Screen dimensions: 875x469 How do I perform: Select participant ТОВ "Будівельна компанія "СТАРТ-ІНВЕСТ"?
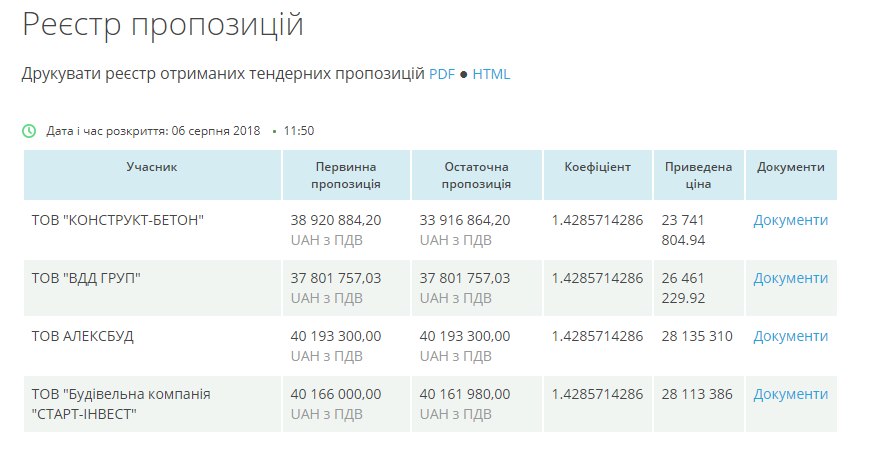pyautogui.click(x=121, y=404)
